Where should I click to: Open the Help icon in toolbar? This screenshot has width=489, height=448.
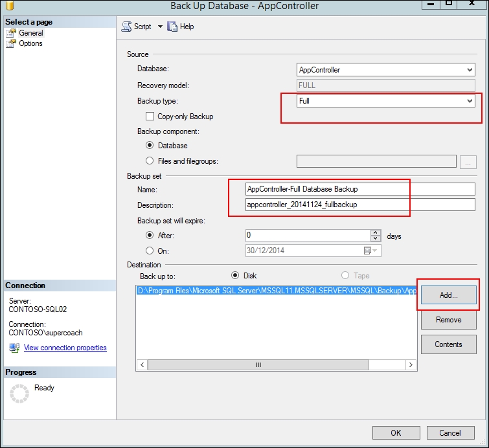[172, 27]
